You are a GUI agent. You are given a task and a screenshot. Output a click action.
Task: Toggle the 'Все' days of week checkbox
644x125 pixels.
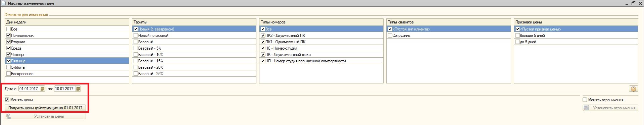[x=8, y=29]
